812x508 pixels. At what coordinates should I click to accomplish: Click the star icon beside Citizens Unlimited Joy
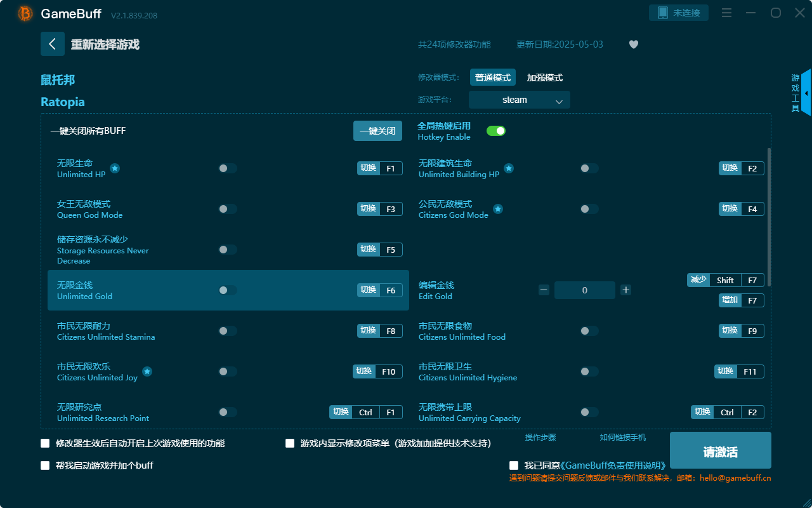pos(147,371)
